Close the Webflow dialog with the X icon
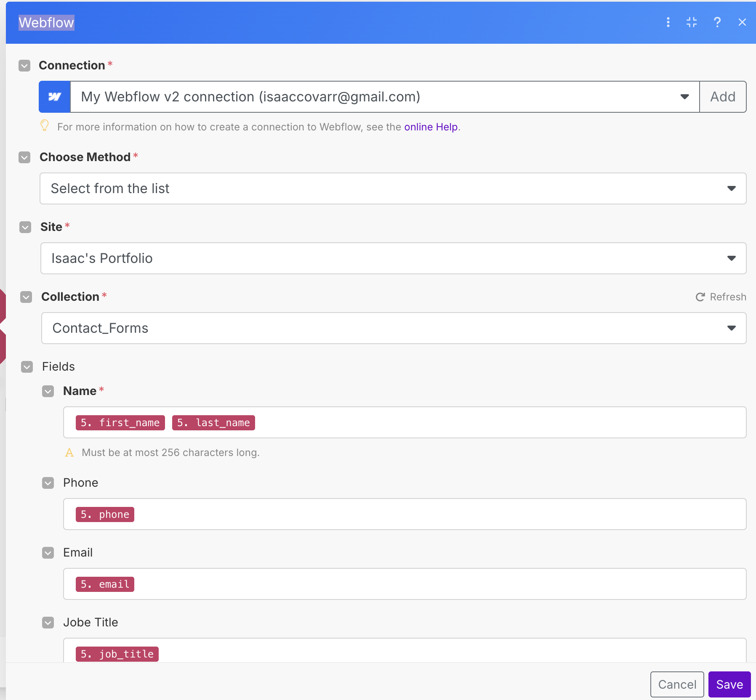This screenshot has height=700, width=756. tap(742, 22)
